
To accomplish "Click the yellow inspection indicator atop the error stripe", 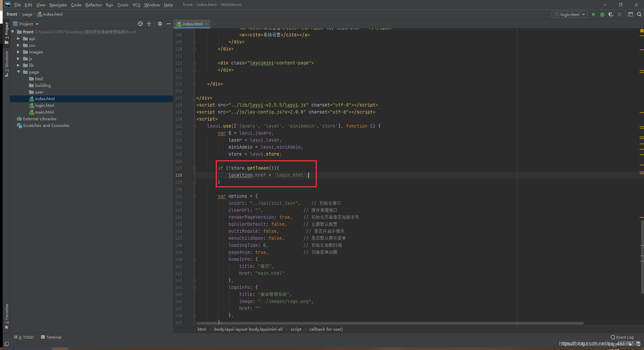I will [x=642, y=31].
